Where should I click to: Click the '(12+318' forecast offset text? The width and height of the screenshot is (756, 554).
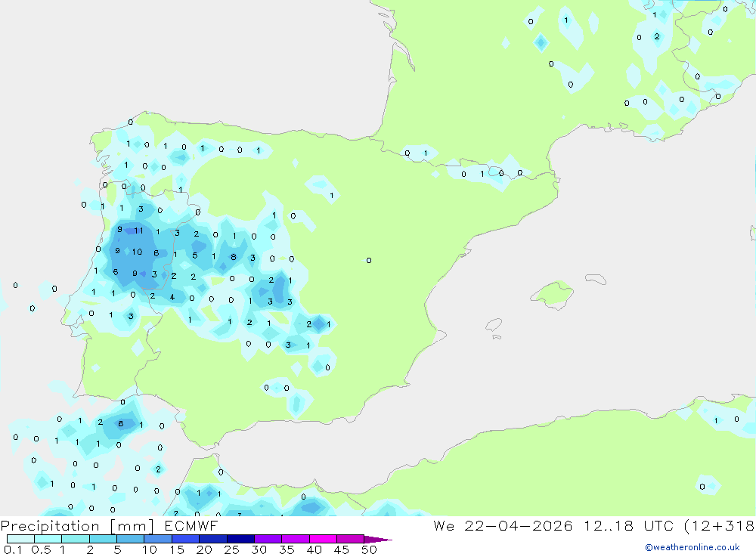click(x=719, y=525)
